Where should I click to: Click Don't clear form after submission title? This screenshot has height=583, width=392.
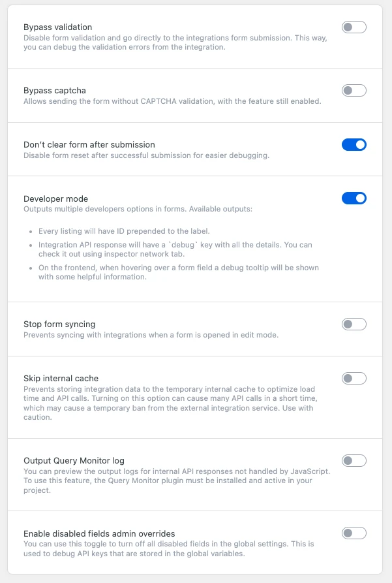[89, 144]
